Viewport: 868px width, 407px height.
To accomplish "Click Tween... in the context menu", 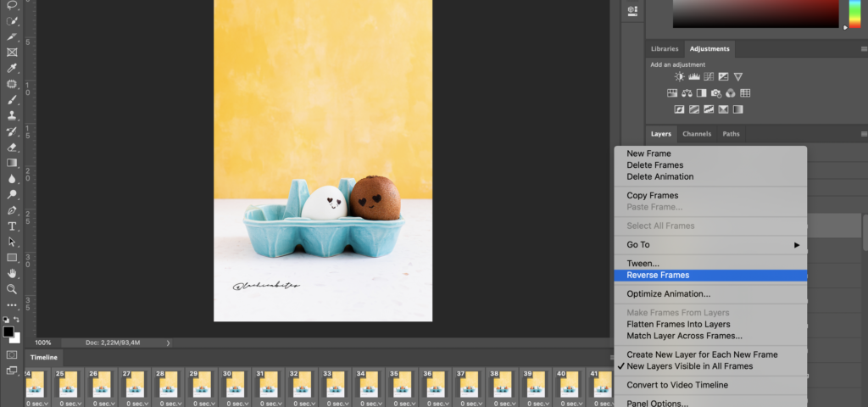I will [643, 264].
